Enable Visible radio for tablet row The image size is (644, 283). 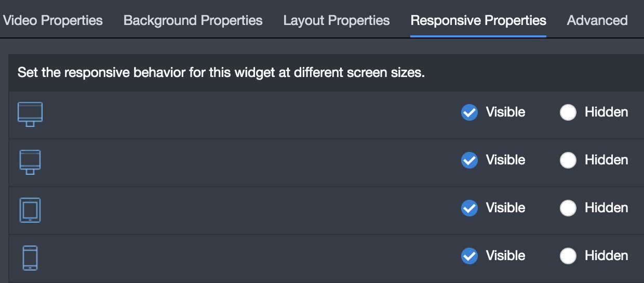[x=469, y=208]
